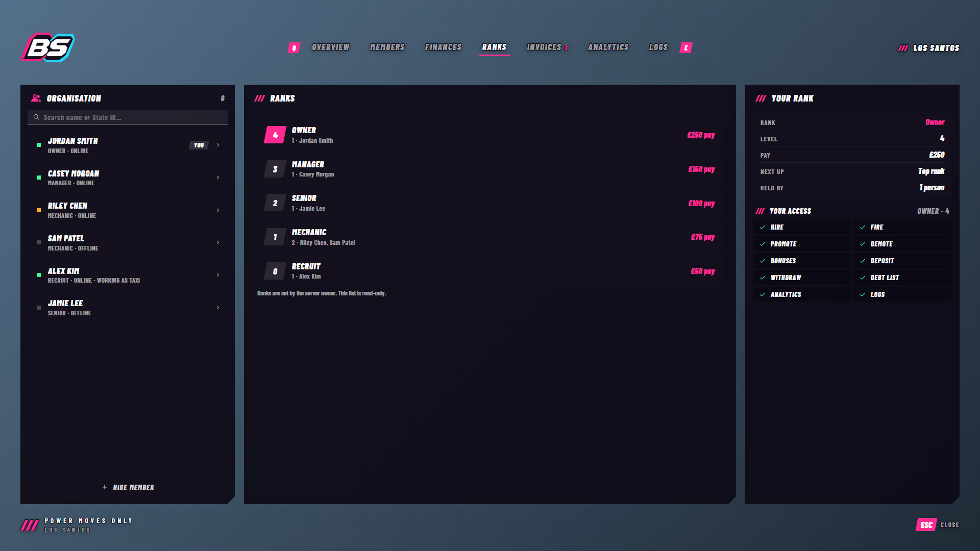Open the Members tab
The image size is (980, 551).
click(387, 47)
